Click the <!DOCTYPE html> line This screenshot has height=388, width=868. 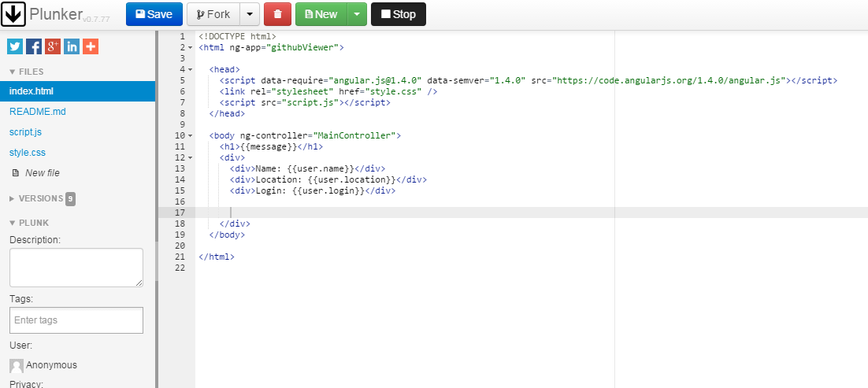tap(238, 36)
